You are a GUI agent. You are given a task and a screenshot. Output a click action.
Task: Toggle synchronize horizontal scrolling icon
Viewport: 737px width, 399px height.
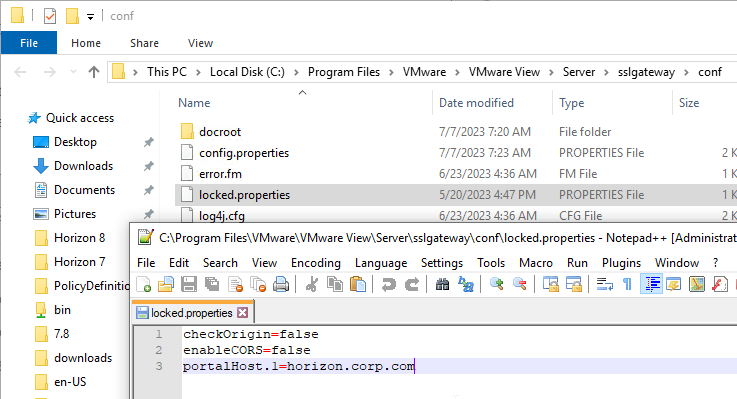pos(573,285)
